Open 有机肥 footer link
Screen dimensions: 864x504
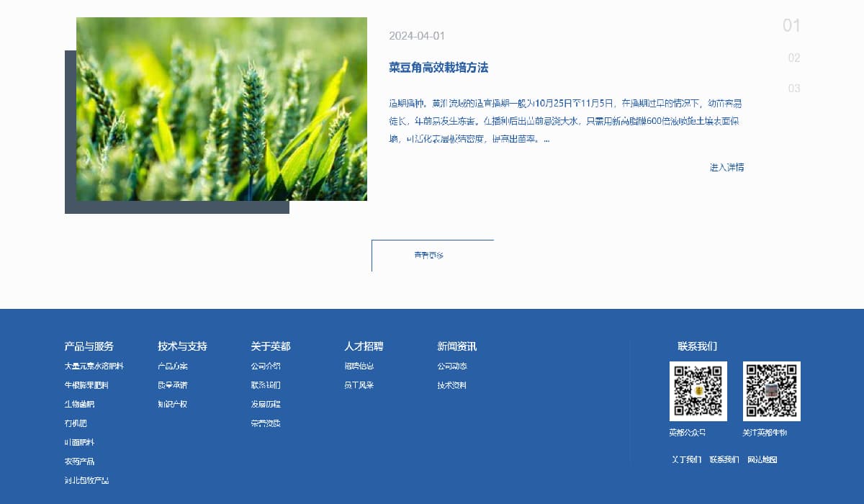click(x=76, y=423)
